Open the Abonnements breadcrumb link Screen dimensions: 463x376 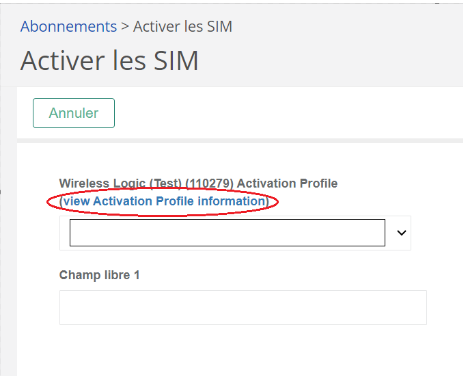tap(68, 27)
